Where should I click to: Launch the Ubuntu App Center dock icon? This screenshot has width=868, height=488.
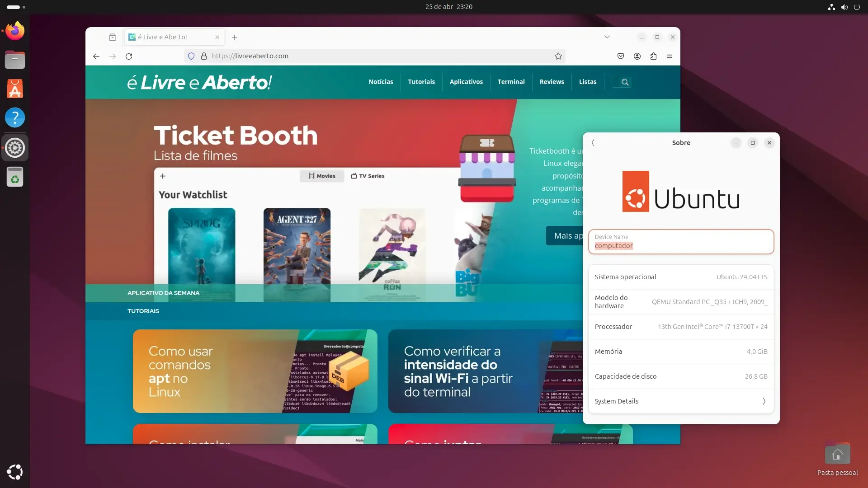click(x=15, y=89)
